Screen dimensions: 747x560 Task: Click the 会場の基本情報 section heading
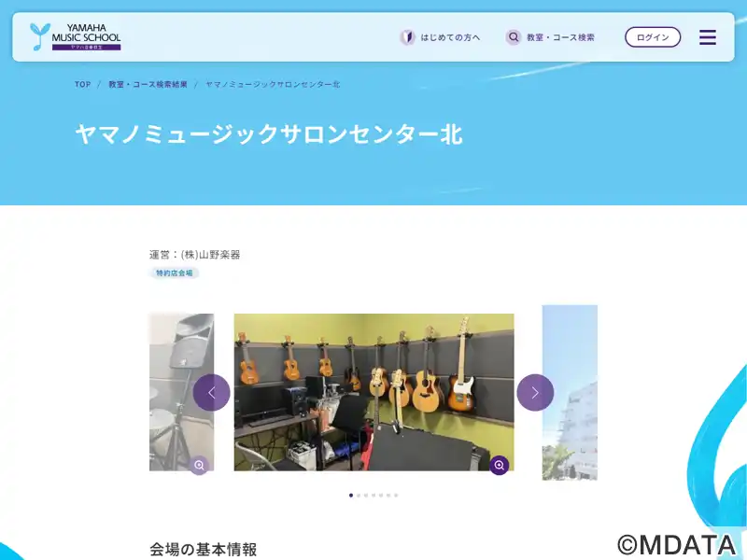click(x=204, y=549)
